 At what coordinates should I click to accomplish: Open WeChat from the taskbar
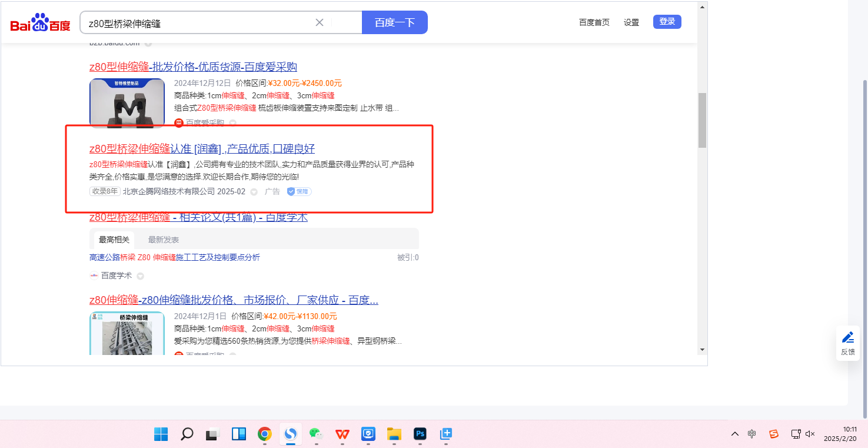(317, 434)
